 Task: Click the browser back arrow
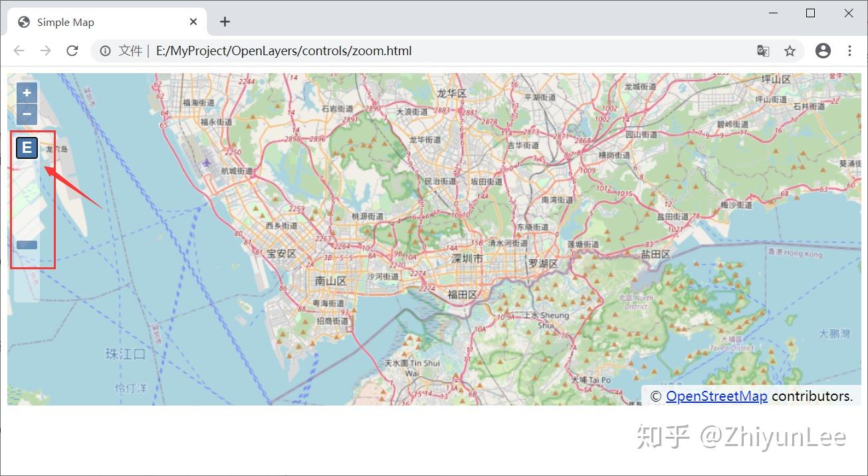point(19,51)
